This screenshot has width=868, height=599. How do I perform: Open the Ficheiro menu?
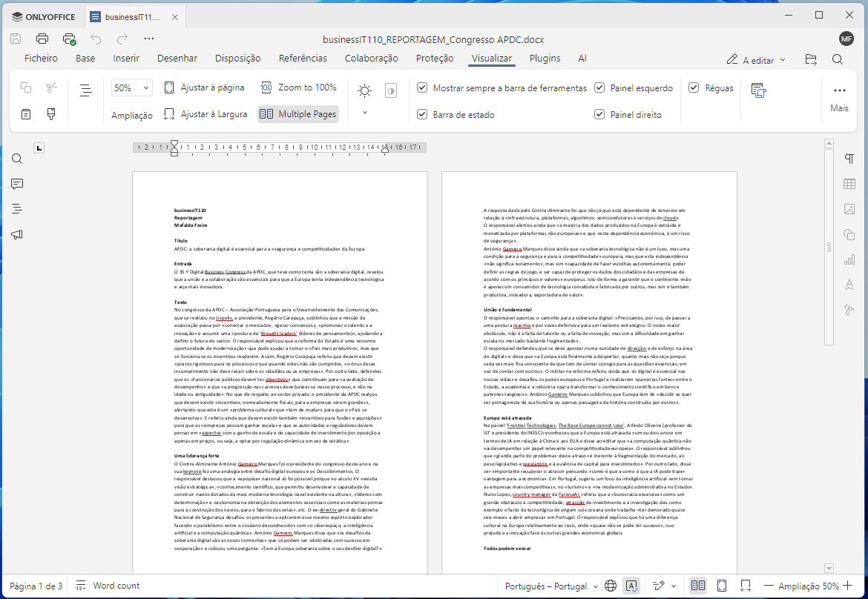click(41, 58)
